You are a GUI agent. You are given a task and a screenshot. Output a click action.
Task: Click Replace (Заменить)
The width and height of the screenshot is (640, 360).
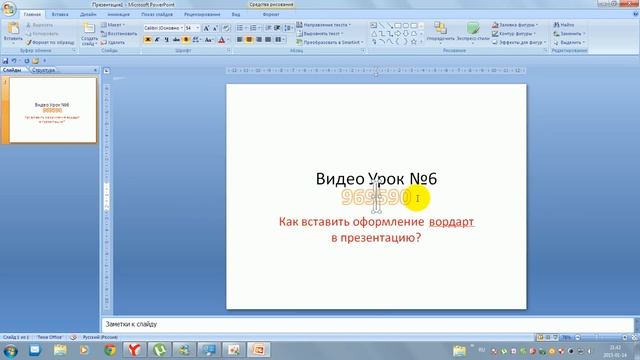[569, 34]
